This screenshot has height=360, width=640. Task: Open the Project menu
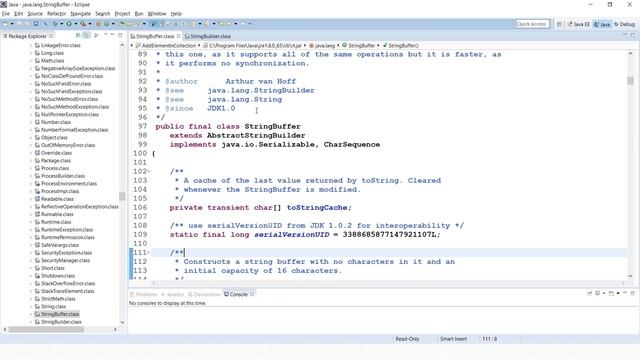[x=122, y=13]
